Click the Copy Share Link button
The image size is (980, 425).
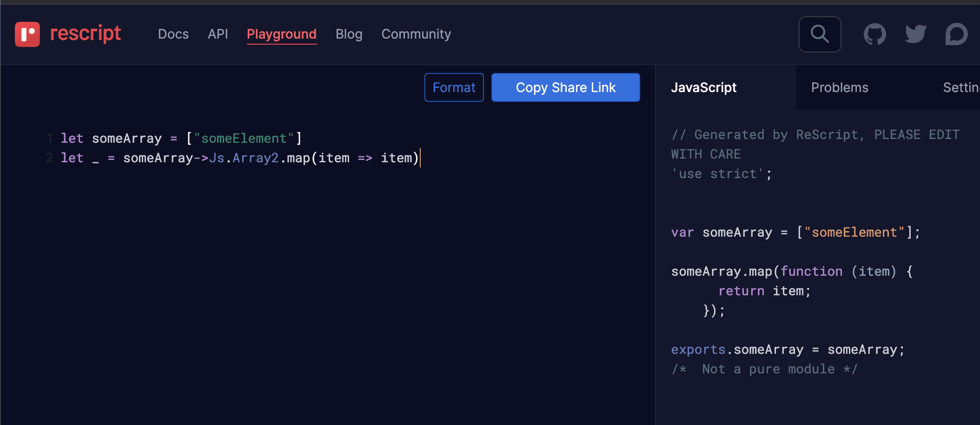click(566, 87)
